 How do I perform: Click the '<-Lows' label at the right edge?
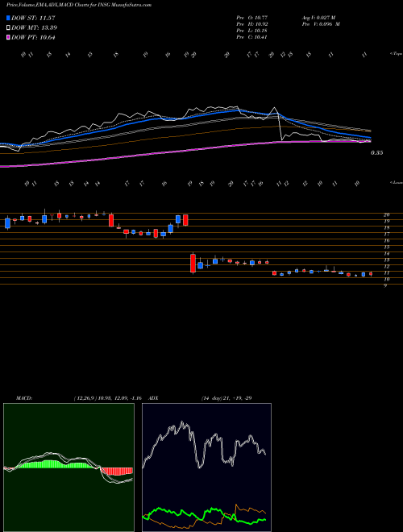point(396,182)
